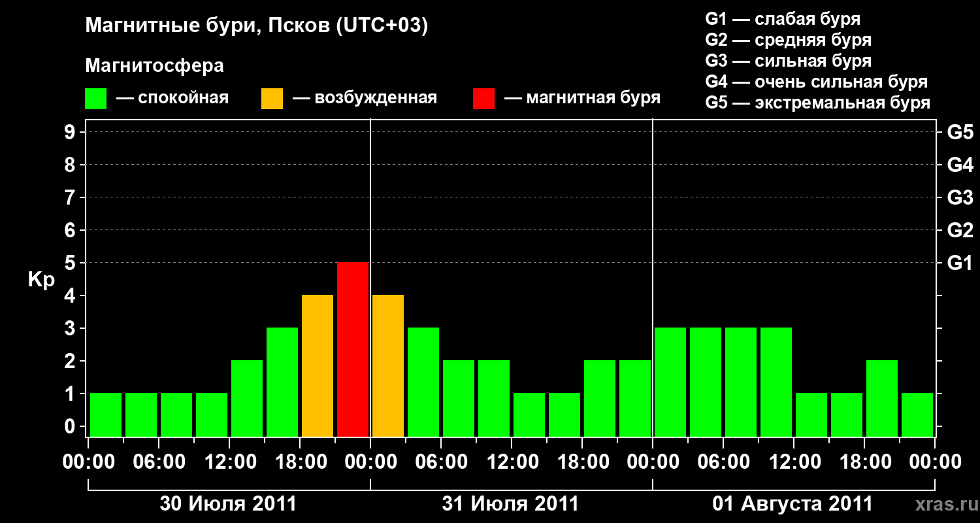Pick the green Kp 3 bar on 31 Июля

(x=423, y=382)
